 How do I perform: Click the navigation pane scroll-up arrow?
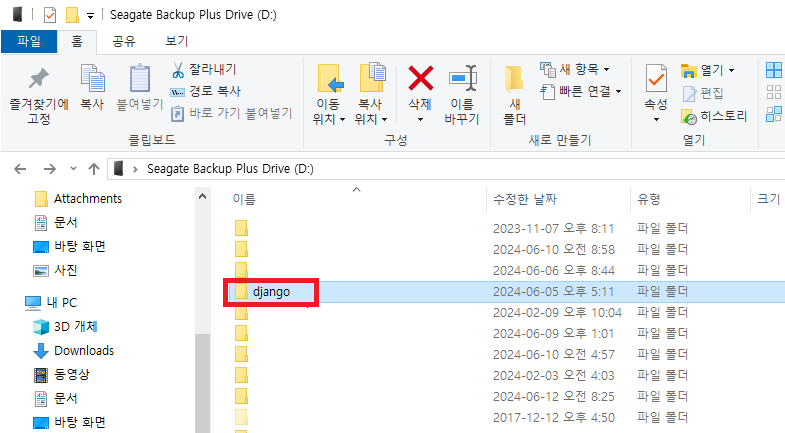[202, 197]
